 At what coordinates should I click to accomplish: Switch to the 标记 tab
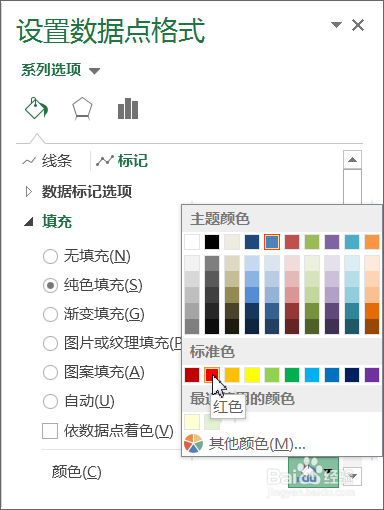[x=122, y=161]
